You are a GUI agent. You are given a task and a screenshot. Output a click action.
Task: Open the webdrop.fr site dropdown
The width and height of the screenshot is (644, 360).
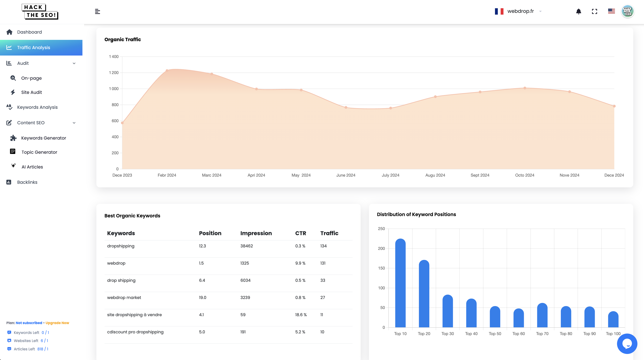(540, 11)
